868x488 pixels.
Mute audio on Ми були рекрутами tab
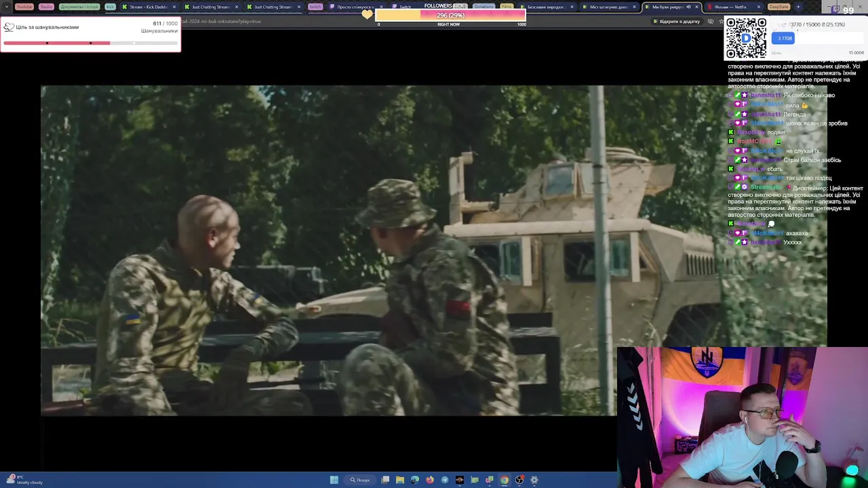(688, 7)
